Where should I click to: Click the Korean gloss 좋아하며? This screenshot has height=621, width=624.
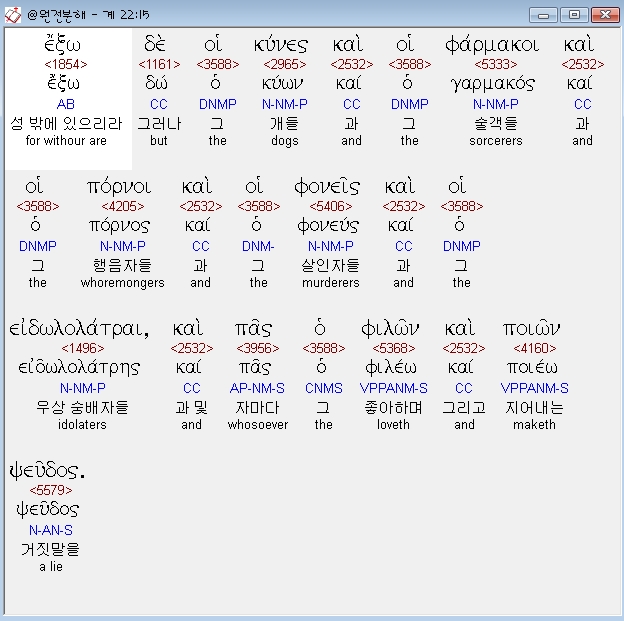pos(393,407)
